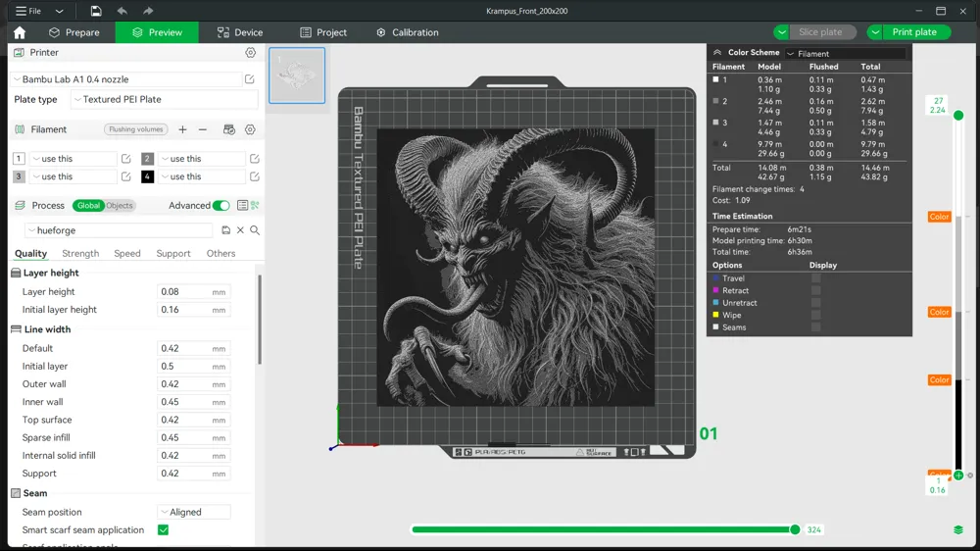Select the plate 1 thumbnail
The image size is (980, 551).
point(297,75)
